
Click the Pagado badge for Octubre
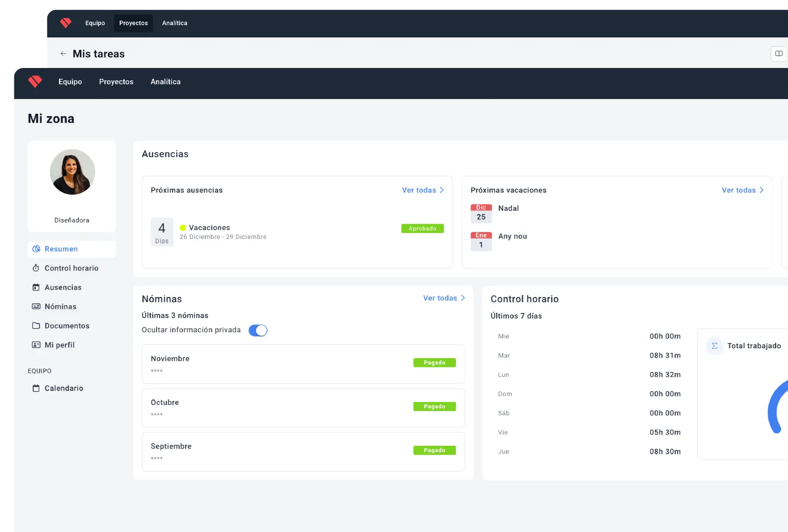pos(434,406)
